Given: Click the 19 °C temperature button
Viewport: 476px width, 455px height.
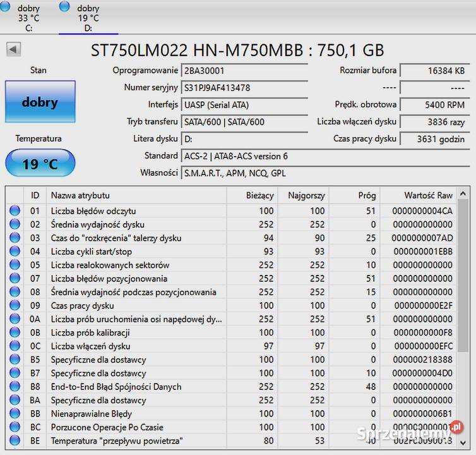Looking at the screenshot, I should (40, 163).
